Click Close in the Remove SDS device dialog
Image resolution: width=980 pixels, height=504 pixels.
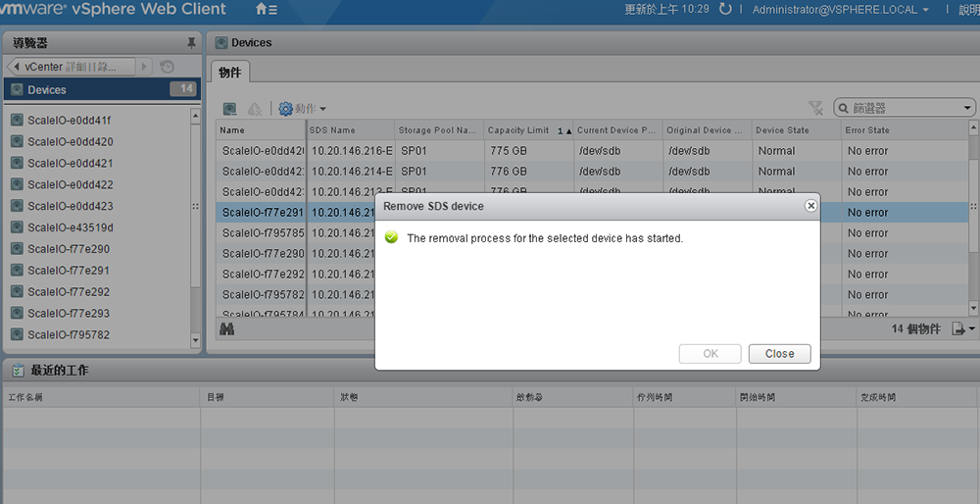(779, 353)
